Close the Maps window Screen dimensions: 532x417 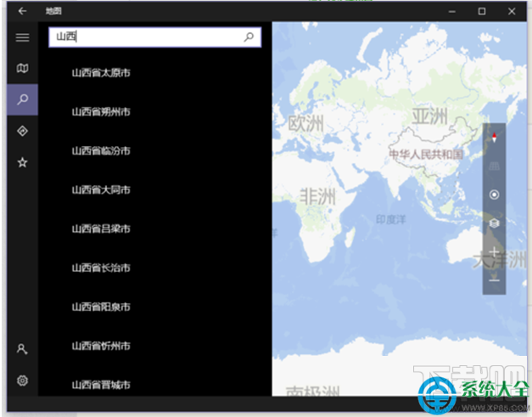pyautogui.click(x=512, y=12)
